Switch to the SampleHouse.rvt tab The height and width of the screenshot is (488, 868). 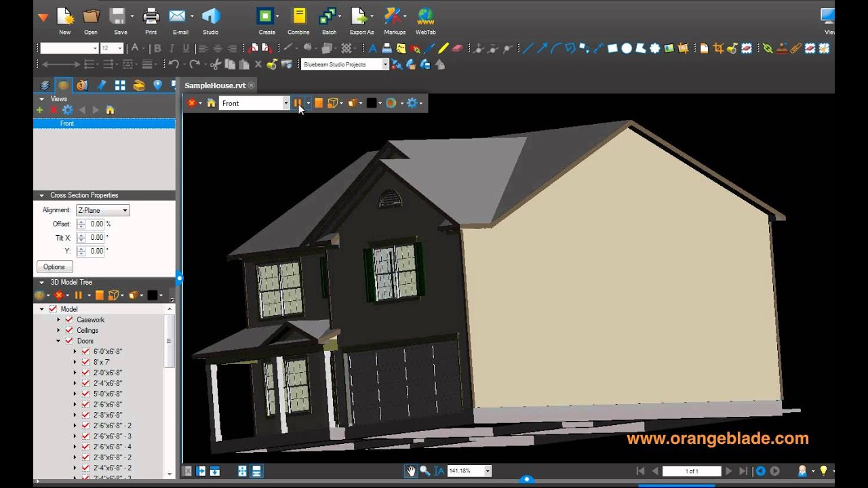(215, 85)
